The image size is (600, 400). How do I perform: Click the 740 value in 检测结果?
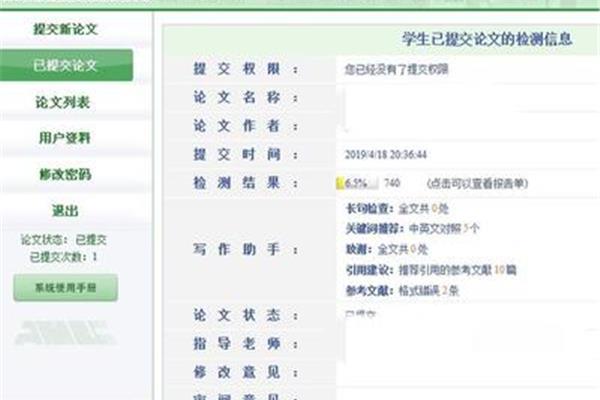point(392,183)
